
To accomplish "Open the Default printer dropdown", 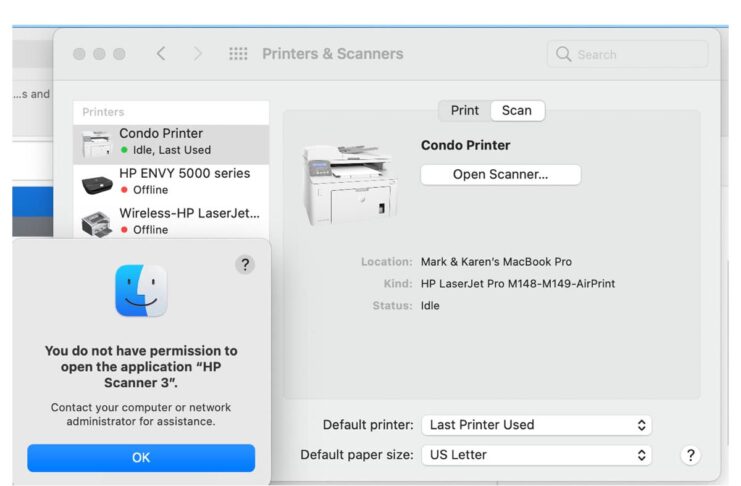I will pyautogui.click(x=537, y=425).
